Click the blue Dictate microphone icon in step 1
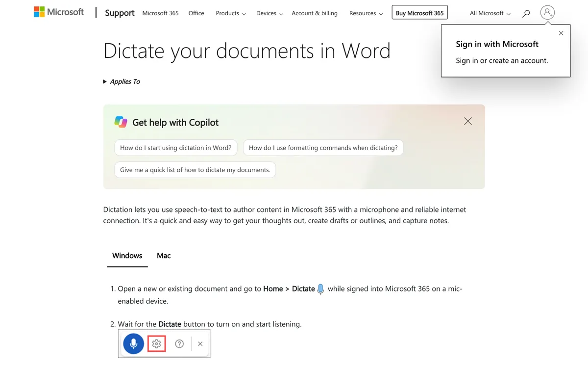This screenshot has height=368, width=588. [x=320, y=289]
